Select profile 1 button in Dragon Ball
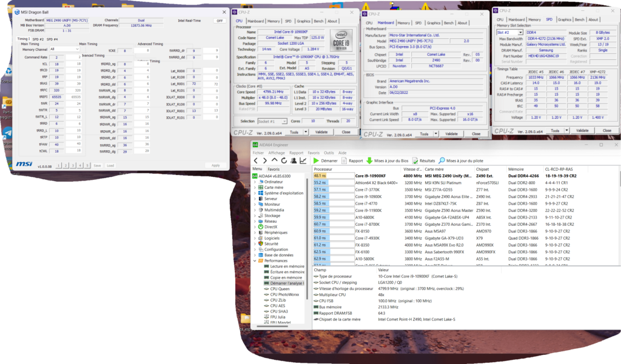This screenshot has width=621, height=364. click(59, 165)
